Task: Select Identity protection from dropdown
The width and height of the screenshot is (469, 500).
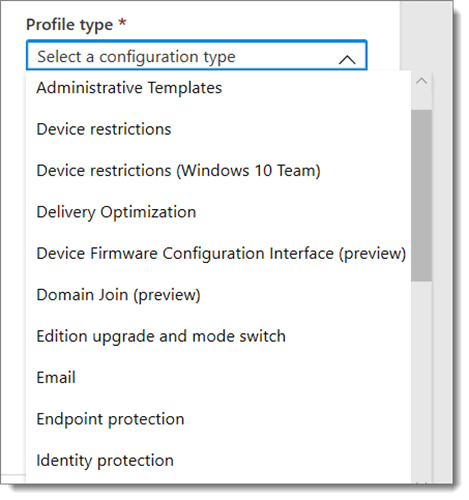Action: point(105,460)
